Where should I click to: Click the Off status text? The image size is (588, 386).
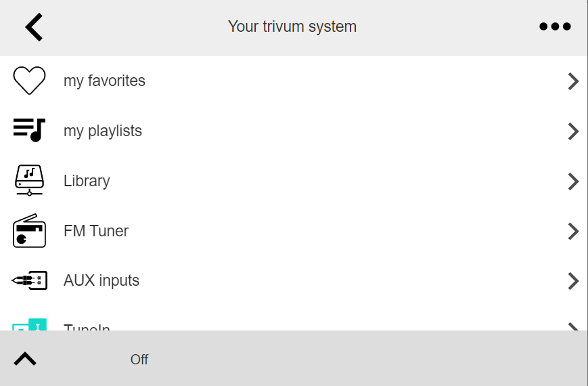point(139,360)
